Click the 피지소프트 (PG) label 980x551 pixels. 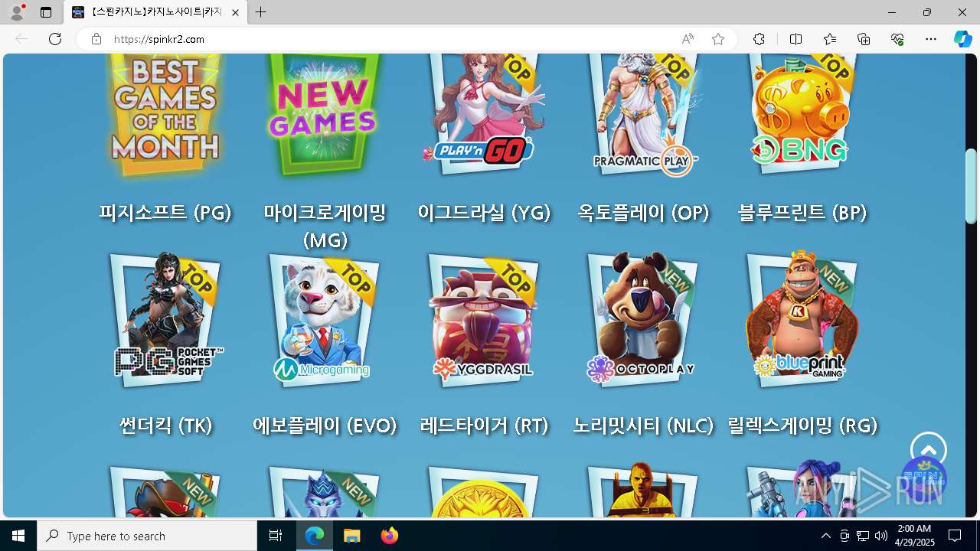click(x=165, y=213)
